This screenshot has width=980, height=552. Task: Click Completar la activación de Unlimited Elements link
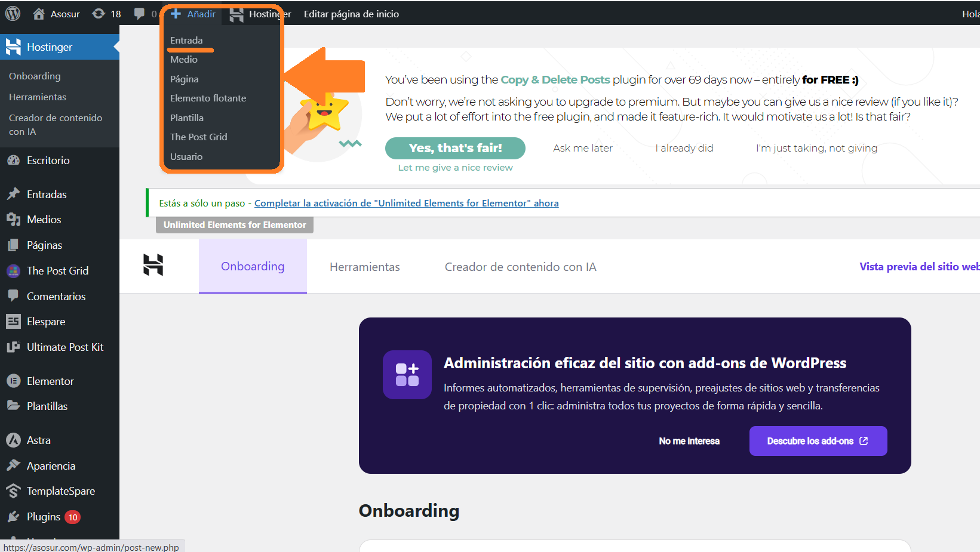pos(406,203)
